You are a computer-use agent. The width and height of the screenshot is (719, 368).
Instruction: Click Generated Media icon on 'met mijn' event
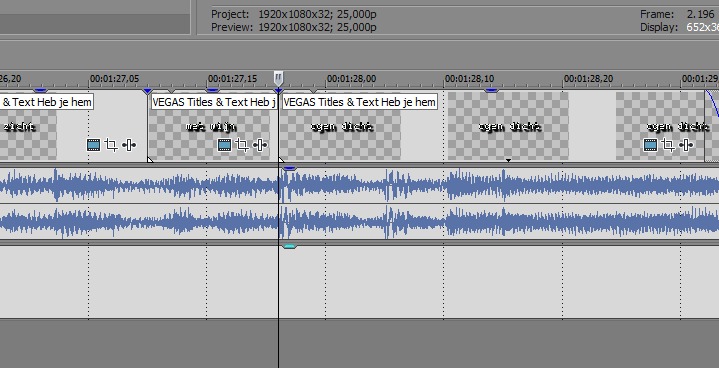click(224, 145)
